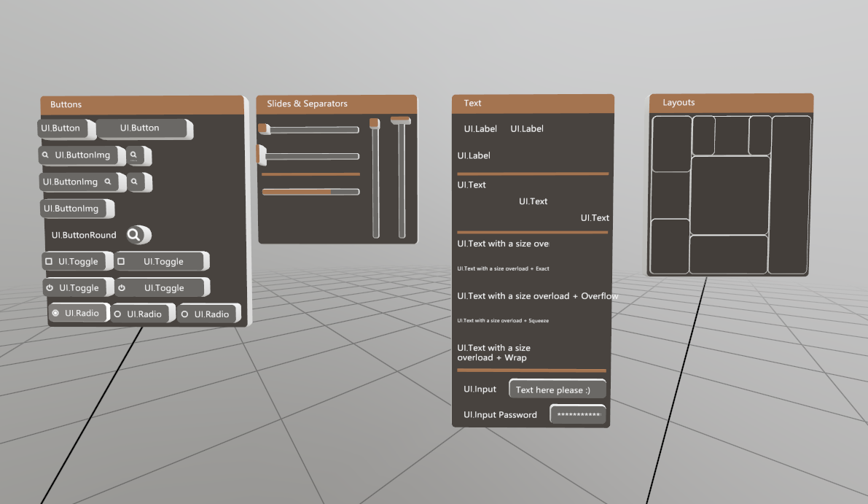Click the large center cell in the Layouts panel
Image resolution: width=868 pixels, height=504 pixels.
(730, 194)
